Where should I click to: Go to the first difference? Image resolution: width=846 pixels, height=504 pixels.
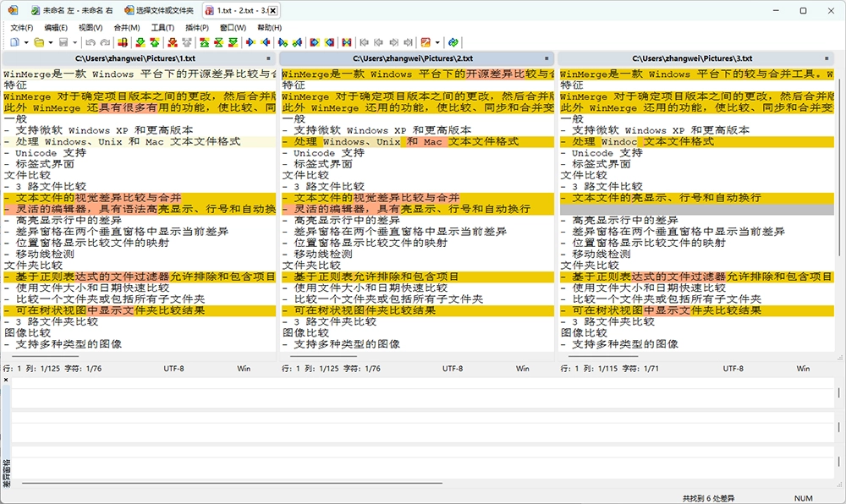(205, 42)
